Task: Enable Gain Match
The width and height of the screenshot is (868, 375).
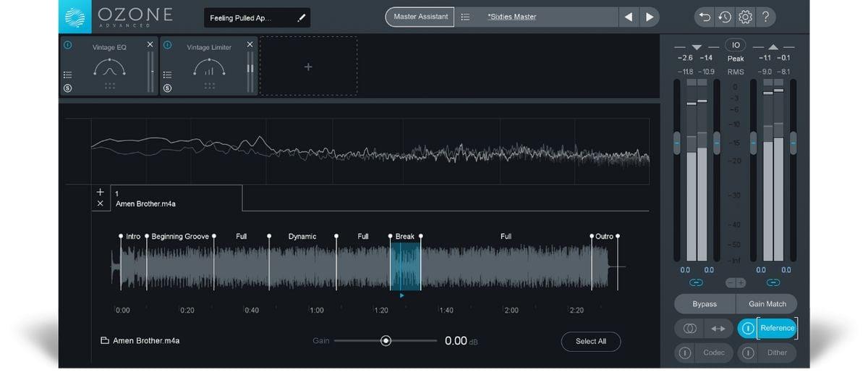Action: [x=767, y=304]
